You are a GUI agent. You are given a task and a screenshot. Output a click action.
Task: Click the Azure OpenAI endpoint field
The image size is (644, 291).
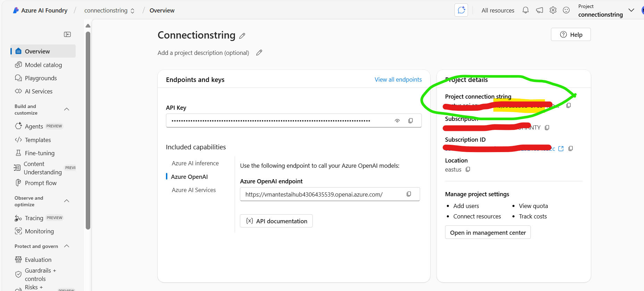click(330, 194)
